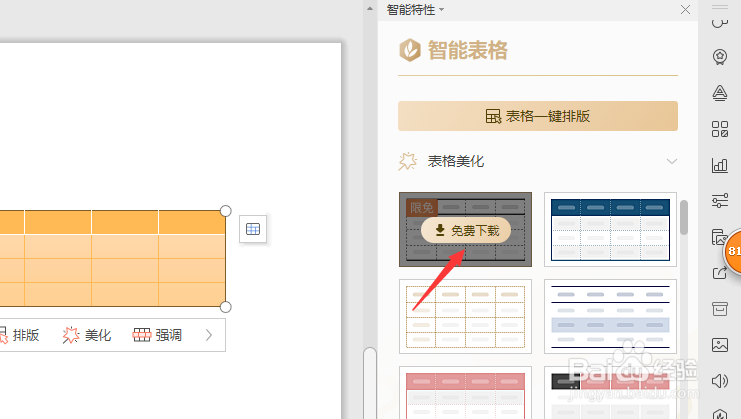The width and height of the screenshot is (741, 419).
Task: Click the 表格一键排版 button
Action: coord(538,116)
